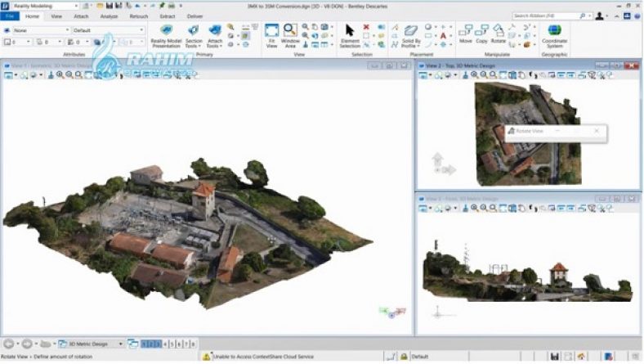644x364 pixels.
Task: Toggle view 5 button in view group
Action: [172, 344]
